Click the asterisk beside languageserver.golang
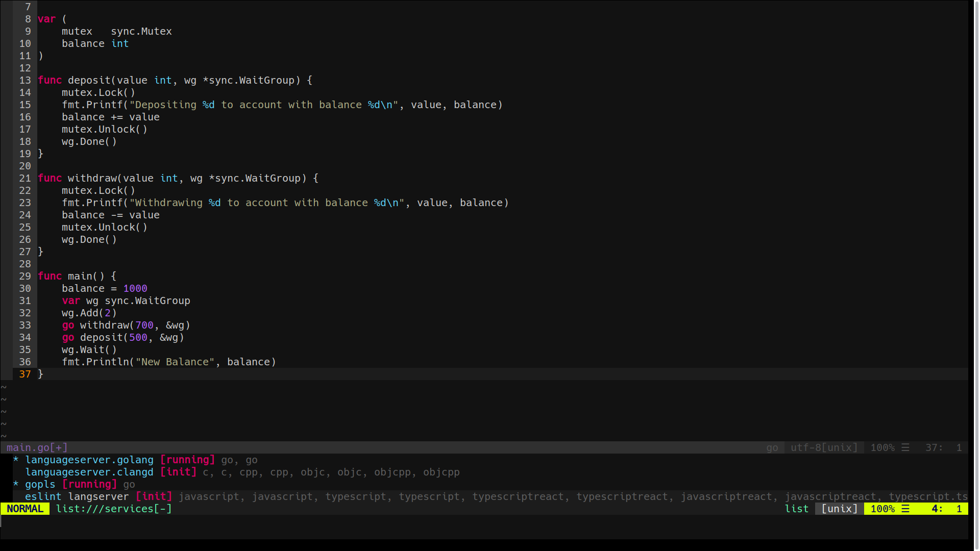The height and width of the screenshot is (551, 980). tap(15, 460)
